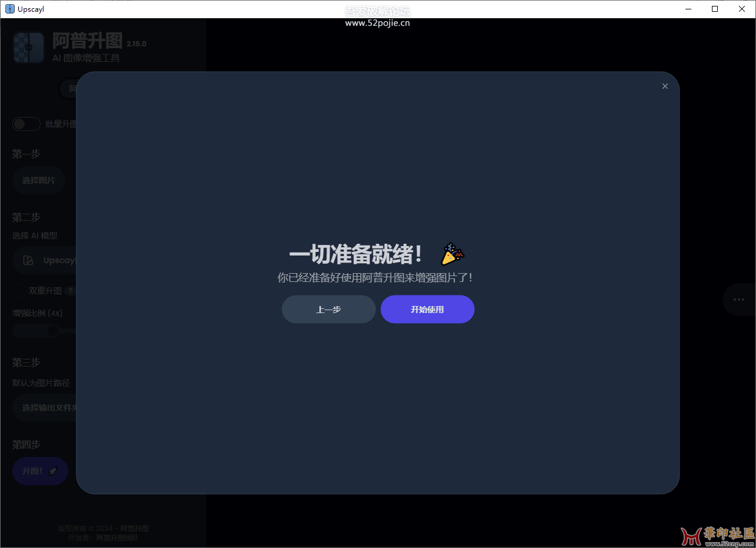Screen dimensions: 756x548
Task: Adjust the 增强比例 slider handle
Action: tap(53, 331)
